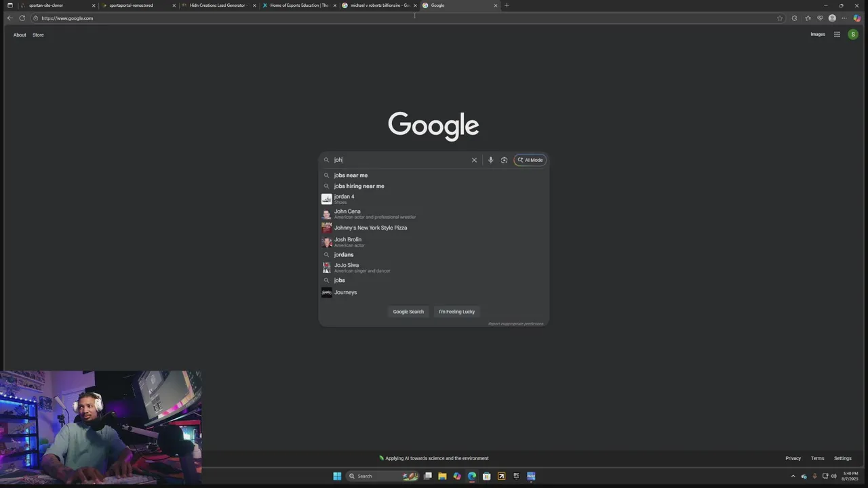Click the John Cena thumbnail image
Viewport: 868px width, 488px height.
point(327,213)
